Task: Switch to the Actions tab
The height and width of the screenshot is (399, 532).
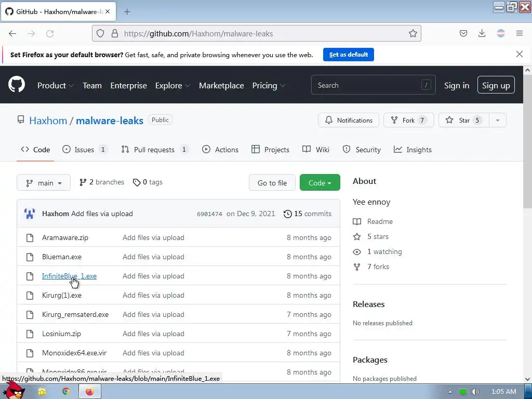Action: click(x=220, y=150)
